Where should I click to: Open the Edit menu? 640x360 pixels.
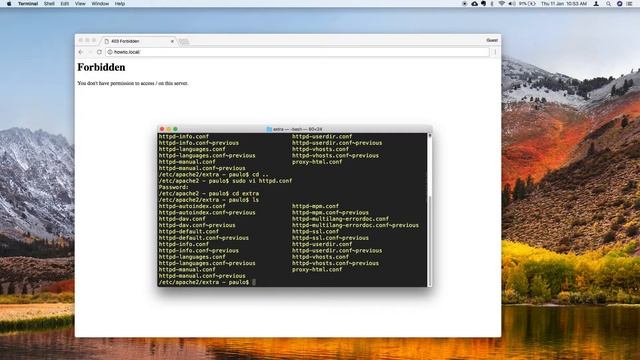point(64,4)
